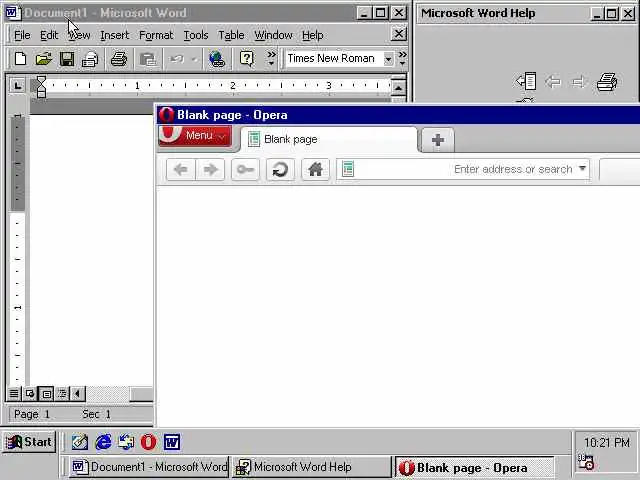Viewport: 640px width, 480px height.
Task: Click the New Blank Document icon in Word
Action: click(20, 59)
